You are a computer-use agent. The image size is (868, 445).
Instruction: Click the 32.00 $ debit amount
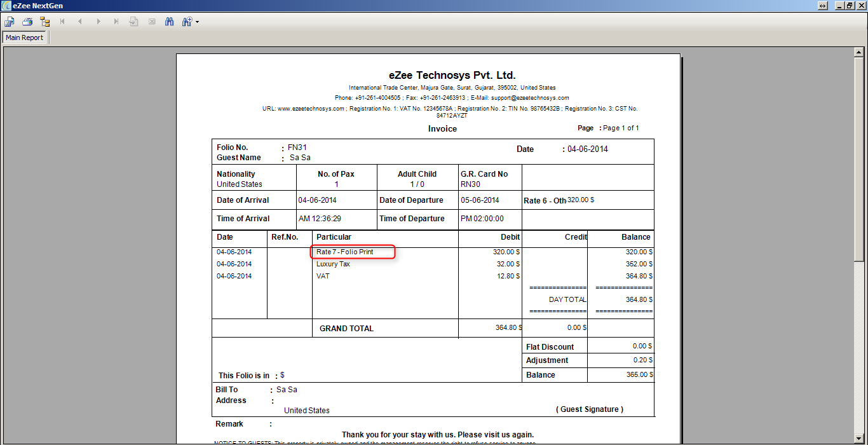[x=508, y=264]
